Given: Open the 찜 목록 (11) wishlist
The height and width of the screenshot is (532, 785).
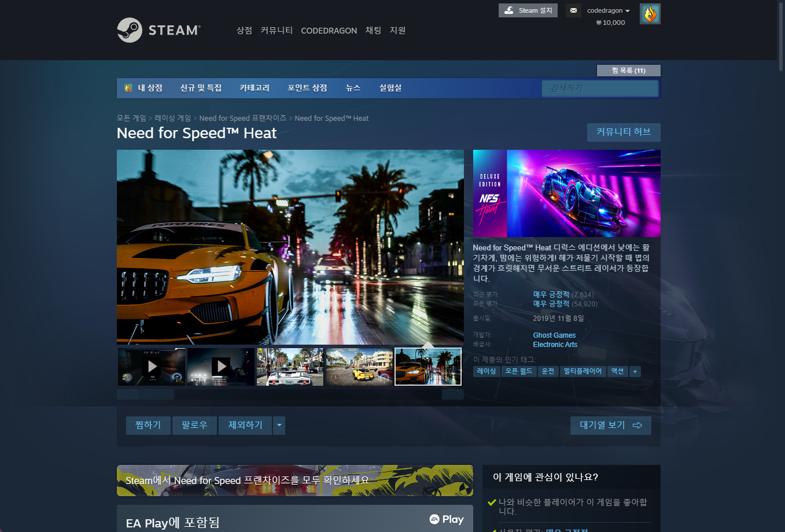Looking at the screenshot, I should [628, 71].
